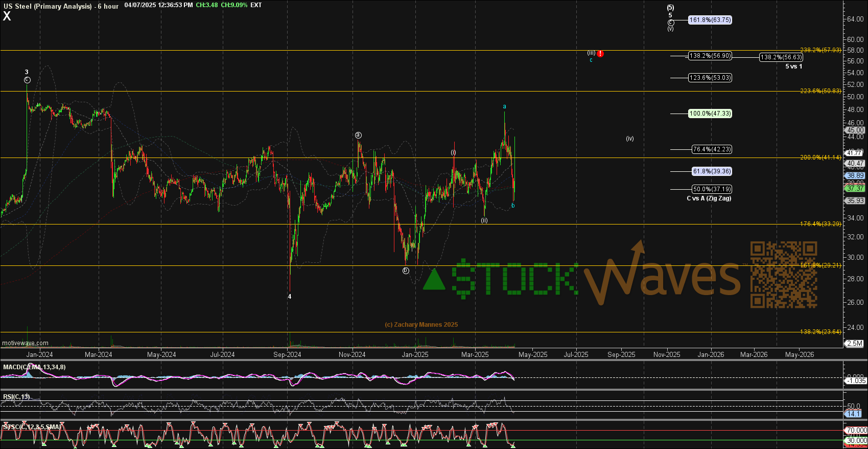The image size is (868, 449).
Task: Select the circled 'a' label near November 2024
Action: 358,135
